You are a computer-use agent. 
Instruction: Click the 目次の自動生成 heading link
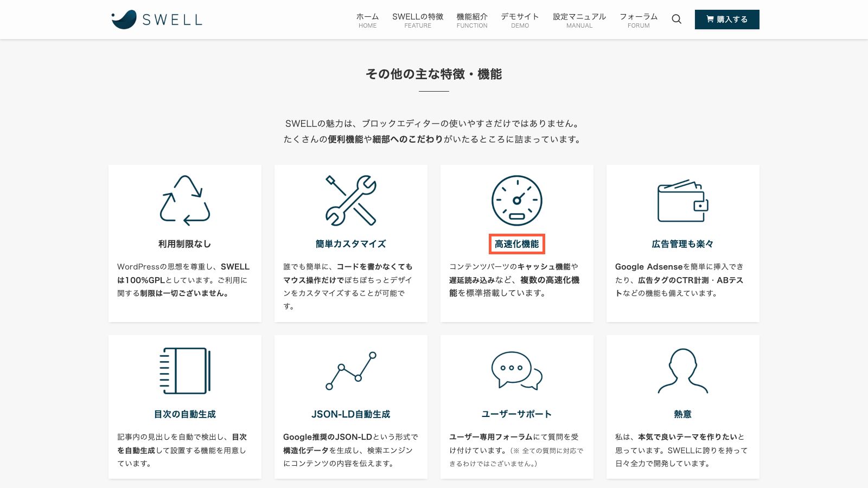(185, 414)
